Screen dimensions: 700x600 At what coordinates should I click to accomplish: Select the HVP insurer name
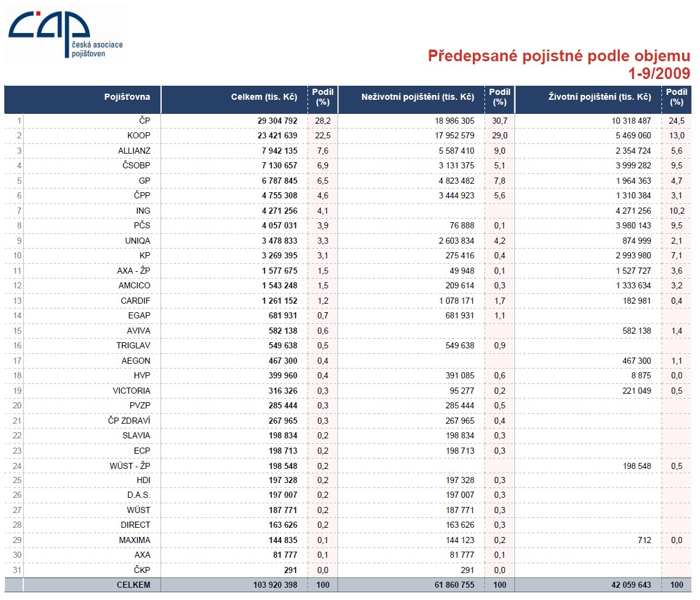[141, 375]
